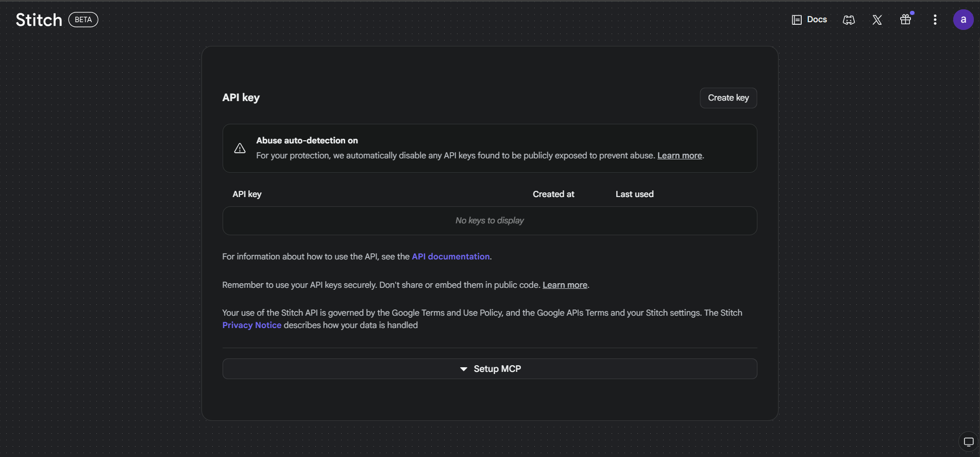Image resolution: width=980 pixels, height=457 pixels.
Task: Click the Stitch logo
Action: pyautogui.click(x=39, y=20)
